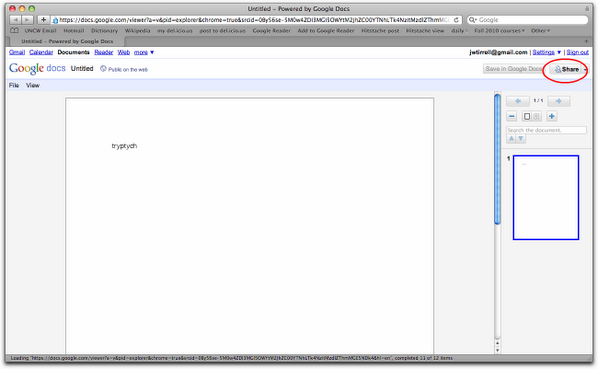Viewport: 598px width, 369px height.
Task: Click the Google search magnifier icon
Action: [472, 20]
